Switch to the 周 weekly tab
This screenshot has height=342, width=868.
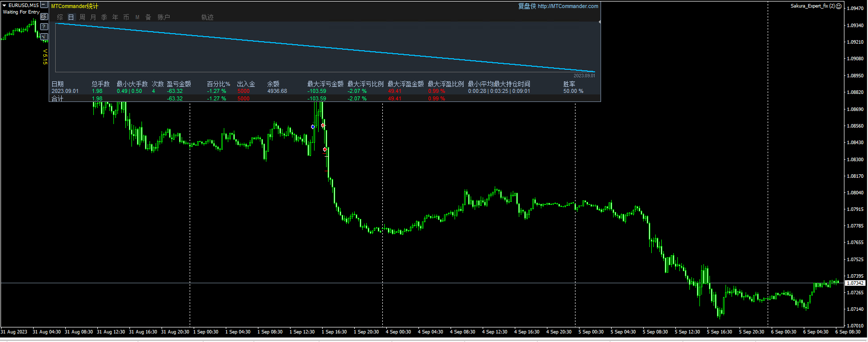click(82, 17)
